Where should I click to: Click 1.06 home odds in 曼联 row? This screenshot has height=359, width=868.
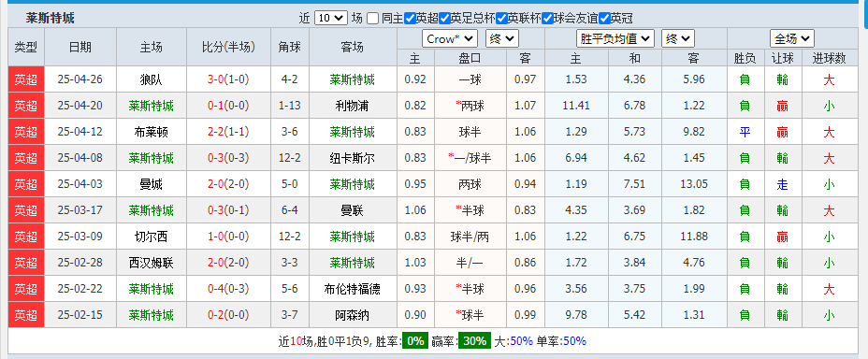pyautogui.click(x=415, y=210)
